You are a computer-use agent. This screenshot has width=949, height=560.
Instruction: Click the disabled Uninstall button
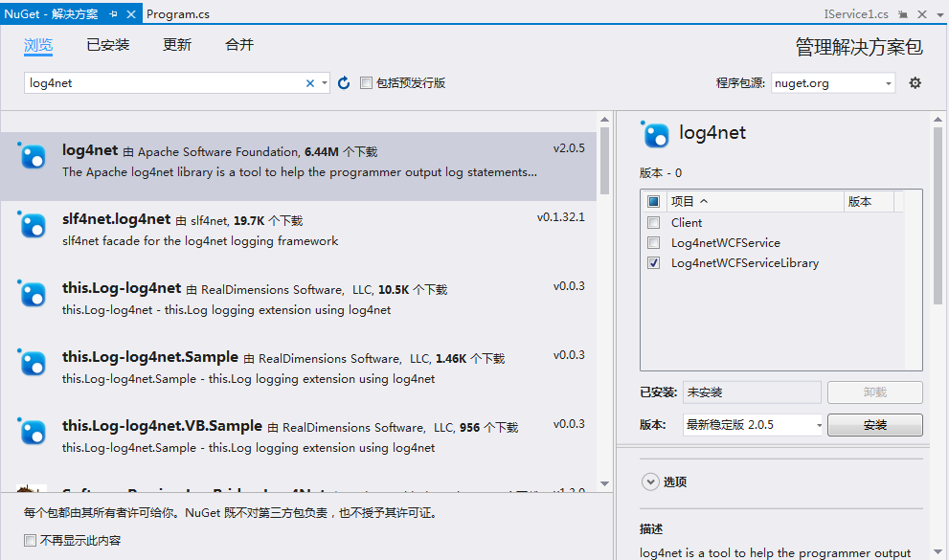(874, 392)
